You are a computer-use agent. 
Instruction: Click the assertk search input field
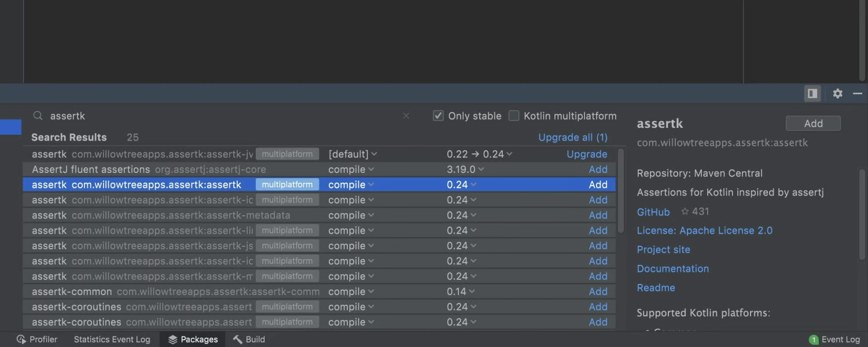[220, 116]
